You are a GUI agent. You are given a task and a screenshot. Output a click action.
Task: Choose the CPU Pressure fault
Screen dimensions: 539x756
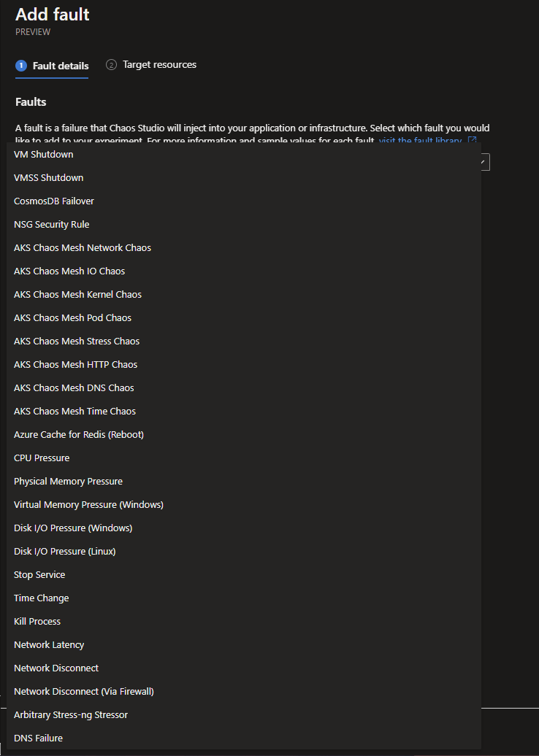pos(42,458)
